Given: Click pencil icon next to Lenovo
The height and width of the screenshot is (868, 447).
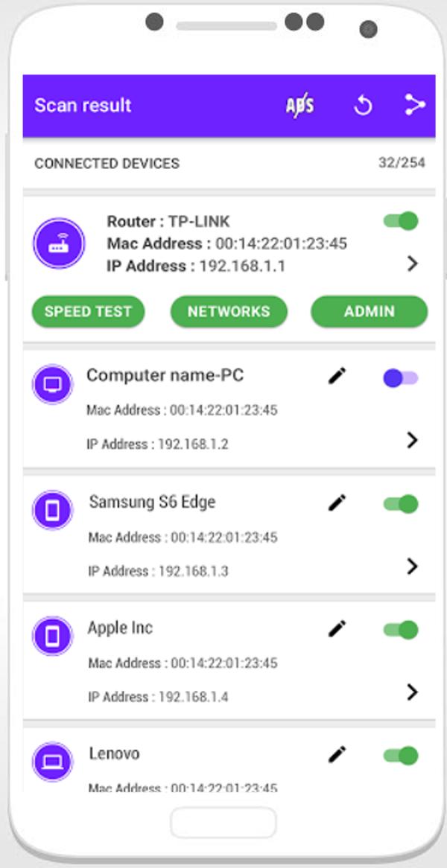Looking at the screenshot, I should [x=337, y=754].
